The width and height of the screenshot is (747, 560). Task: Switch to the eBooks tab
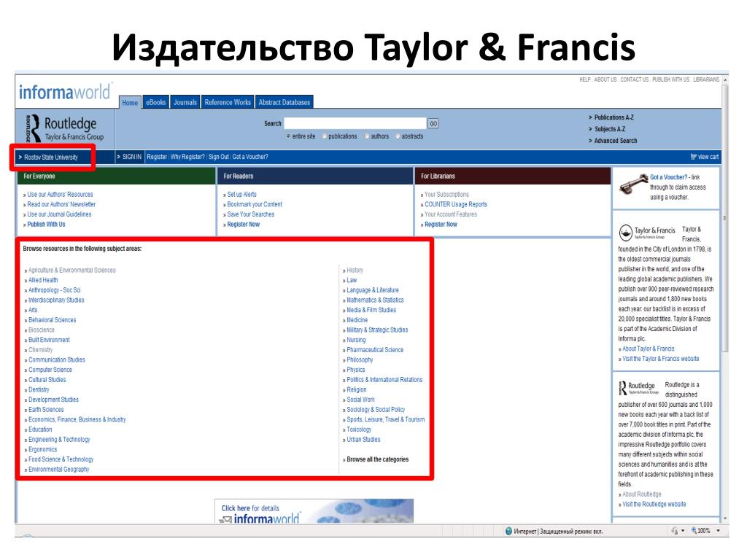point(156,102)
